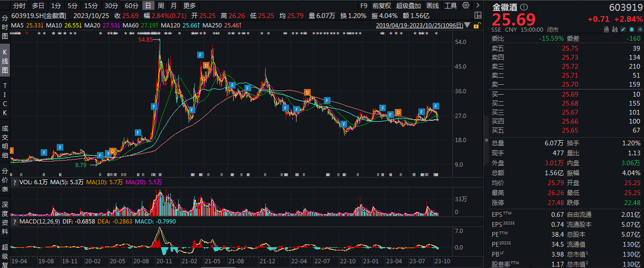Click the 画线 drawing button
644x268 pixels.
point(433,6)
